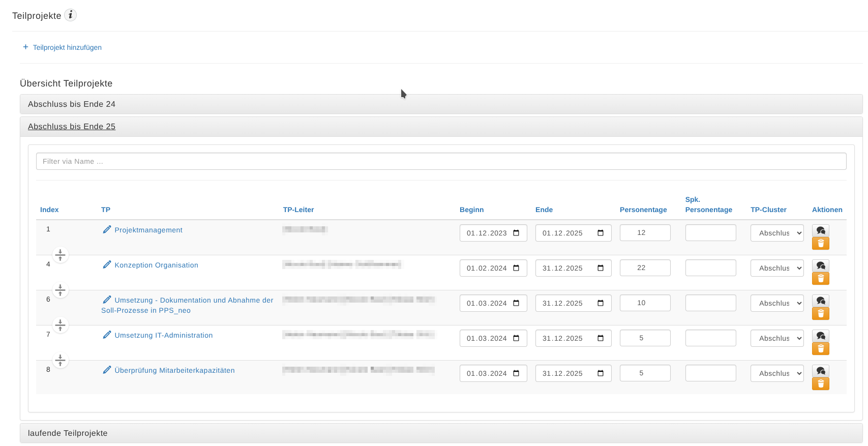Delete the Überprüfung Mitarbeiterkapazitäten subproject
Image resolution: width=868 pixels, height=446 pixels.
[820, 384]
